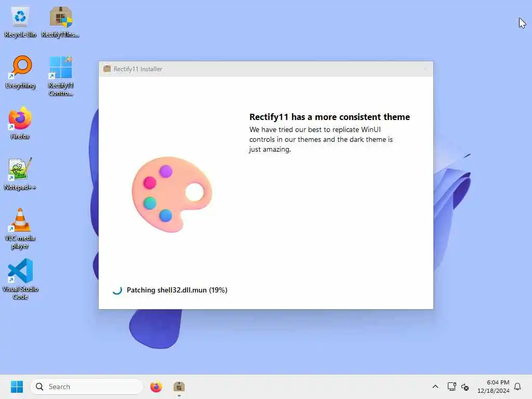Click the muted volume tray icon
The width and height of the screenshot is (532, 399).
(x=465, y=387)
